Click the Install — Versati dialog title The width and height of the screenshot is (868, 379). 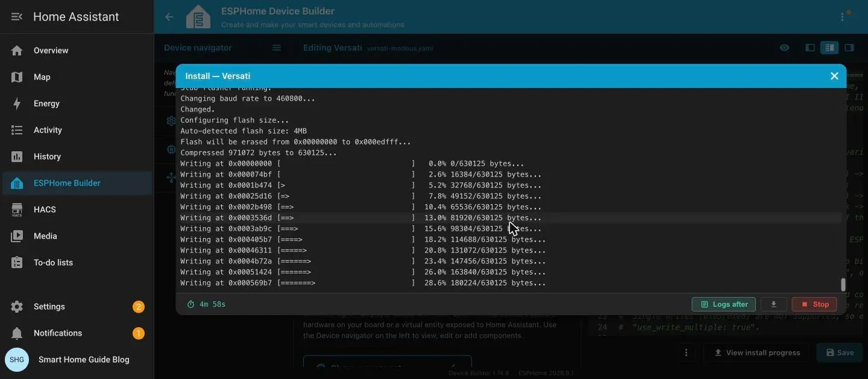[218, 76]
